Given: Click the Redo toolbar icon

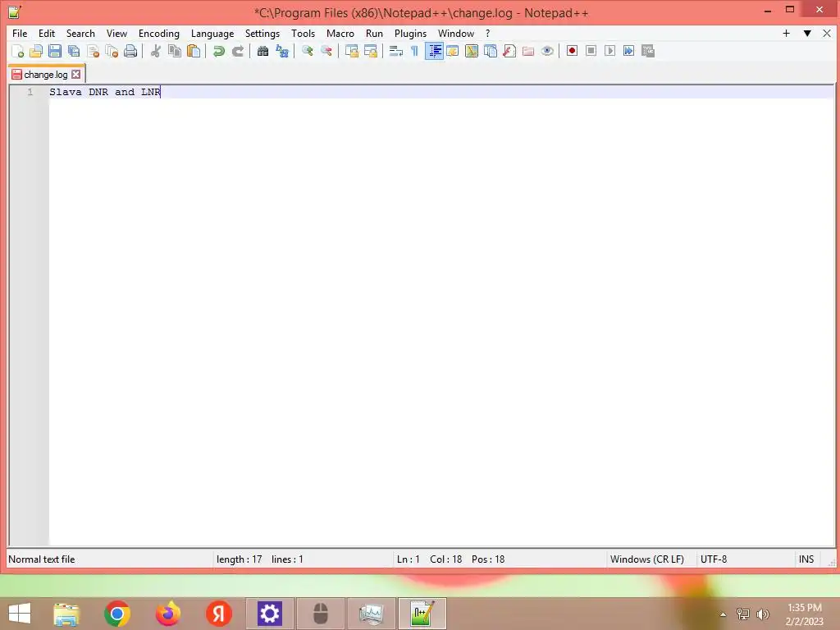Looking at the screenshot, I should 237,52.
